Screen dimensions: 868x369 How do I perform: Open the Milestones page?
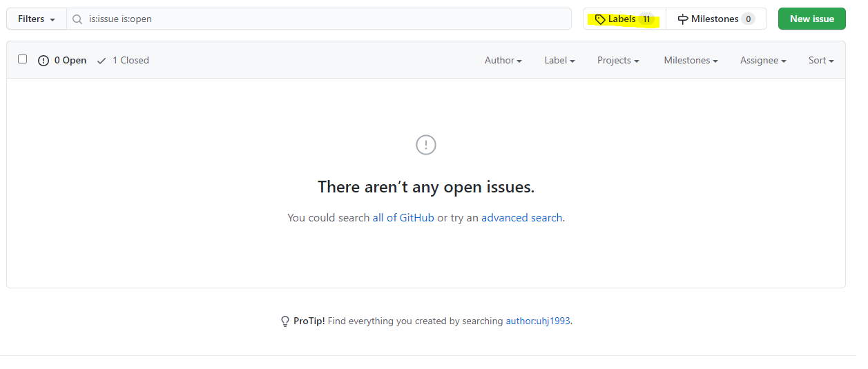716,19
